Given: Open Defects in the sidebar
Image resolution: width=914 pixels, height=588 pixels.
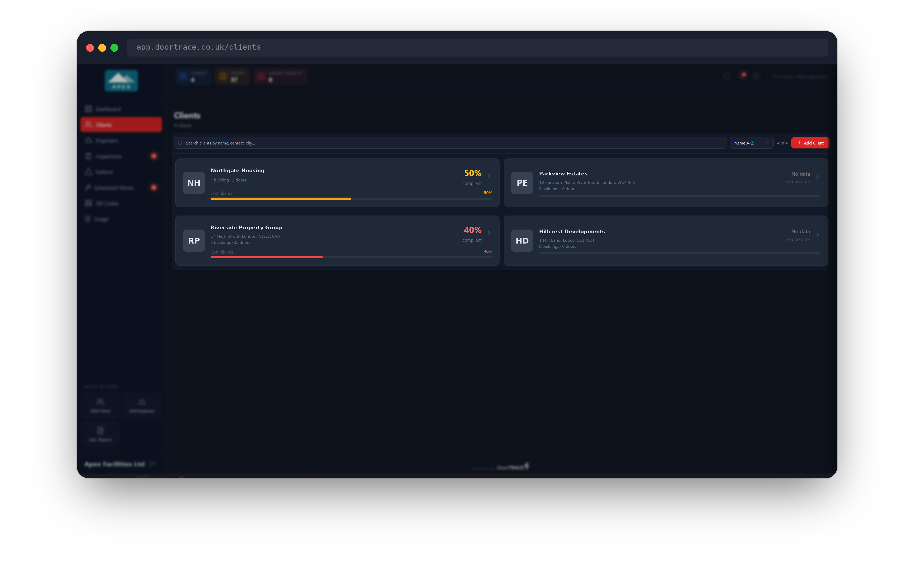Looking at the screenshot, I should [121, 172].
